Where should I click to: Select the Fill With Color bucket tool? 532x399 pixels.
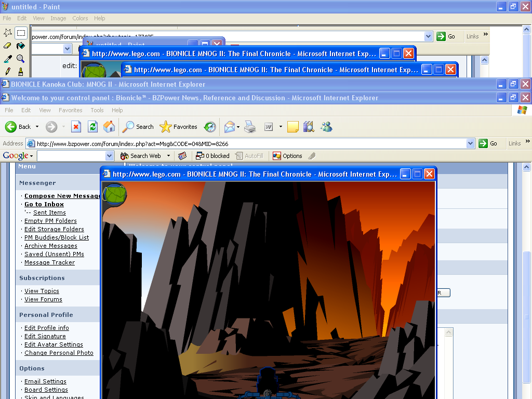click(x=21, y=46)
